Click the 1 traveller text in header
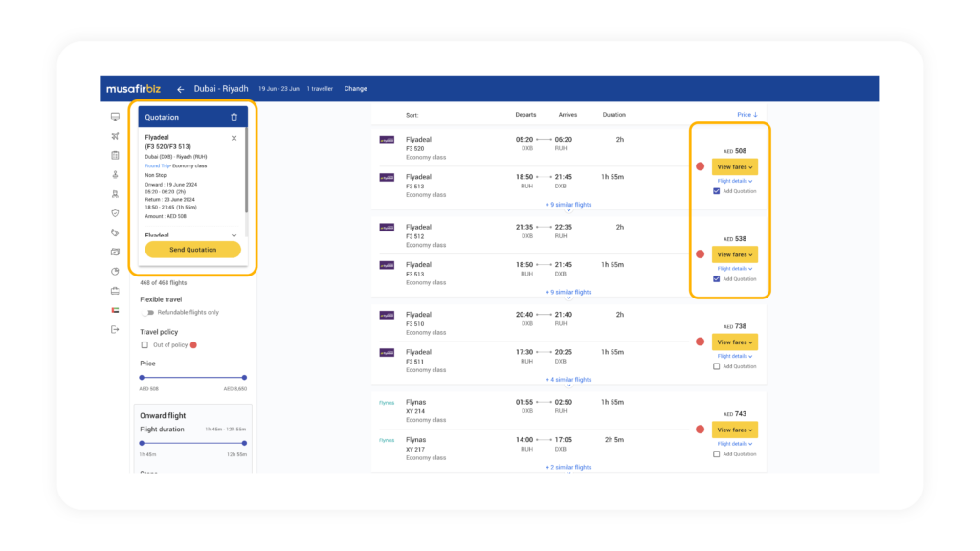This screenshot has height=551, width=980. click(320, 89)
